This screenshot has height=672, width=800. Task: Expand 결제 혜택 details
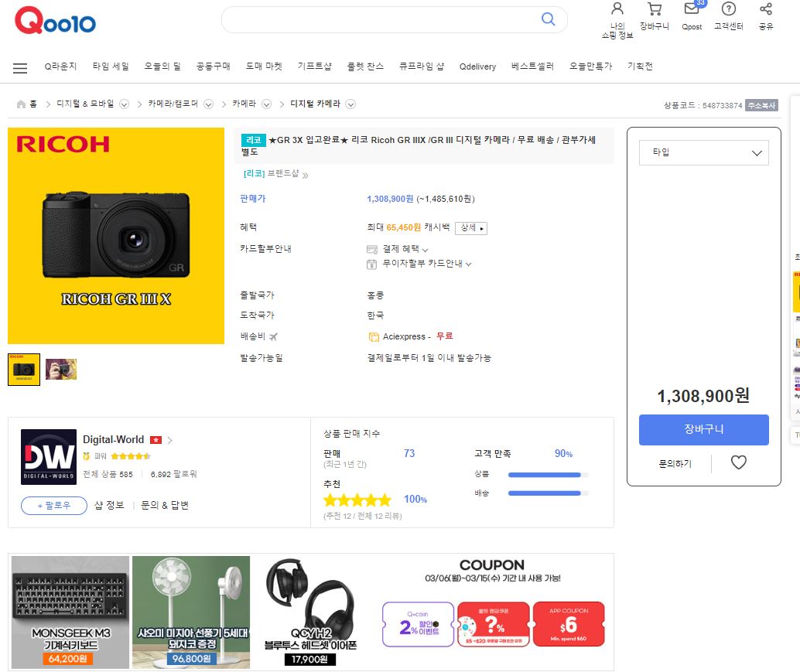click(x=425, y=250)
